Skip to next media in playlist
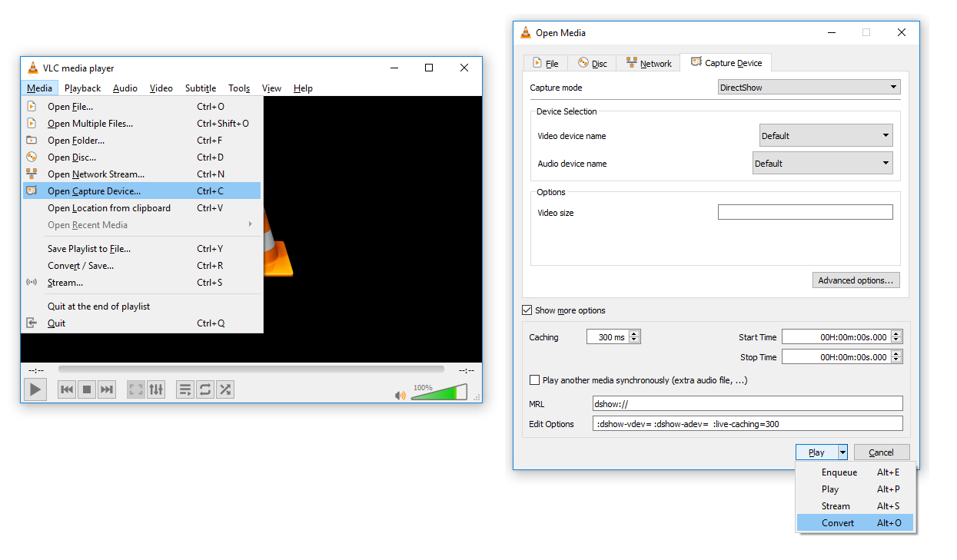This screenshot has height=560, width=957. (x=107, y=389)
